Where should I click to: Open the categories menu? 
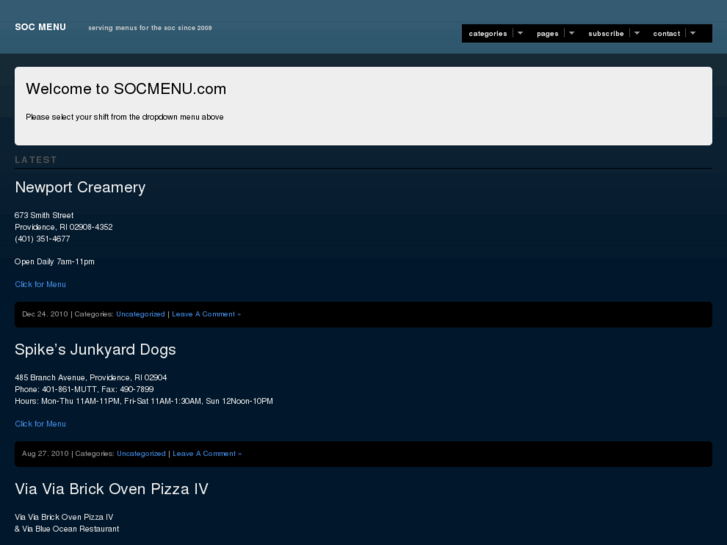tap(488, 33)
